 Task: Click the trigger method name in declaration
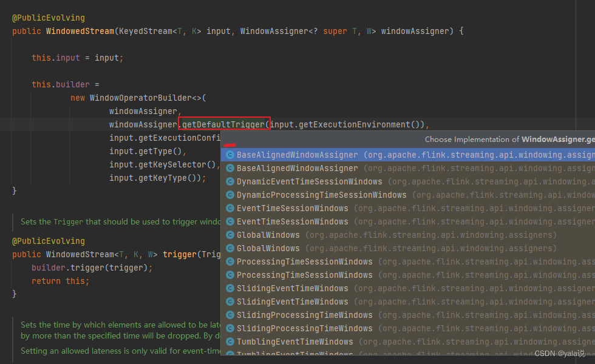coord(180,254)
